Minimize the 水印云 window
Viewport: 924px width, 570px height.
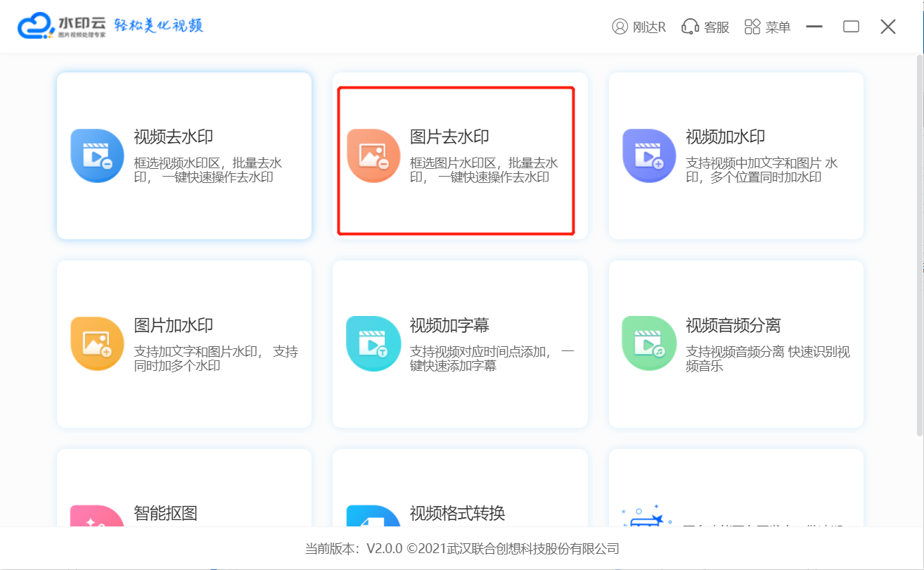(x=814, y=27)
